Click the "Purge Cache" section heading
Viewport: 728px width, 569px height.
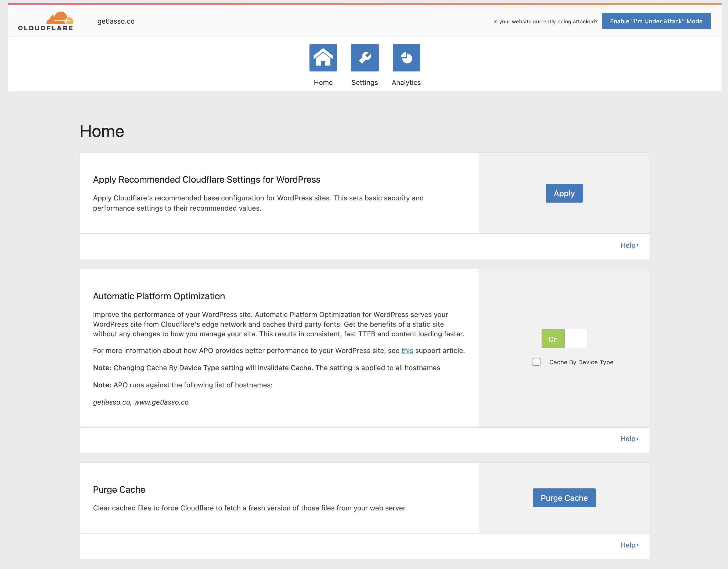click(x=119, y=490)
